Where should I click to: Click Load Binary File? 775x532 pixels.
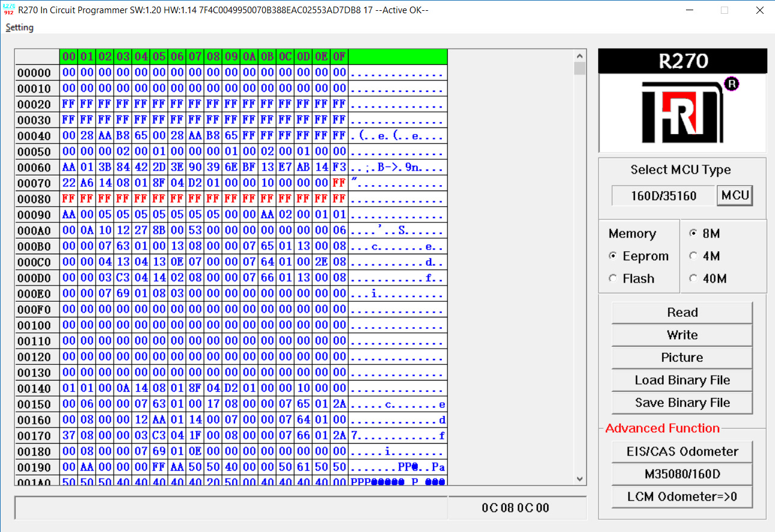(682, 381)
